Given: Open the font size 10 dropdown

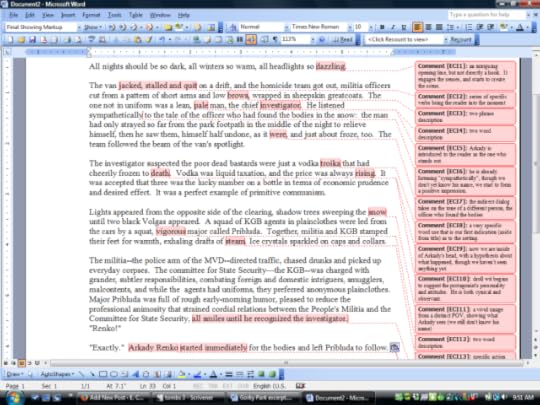Looking at the screenshot, I should click(371, 27).
